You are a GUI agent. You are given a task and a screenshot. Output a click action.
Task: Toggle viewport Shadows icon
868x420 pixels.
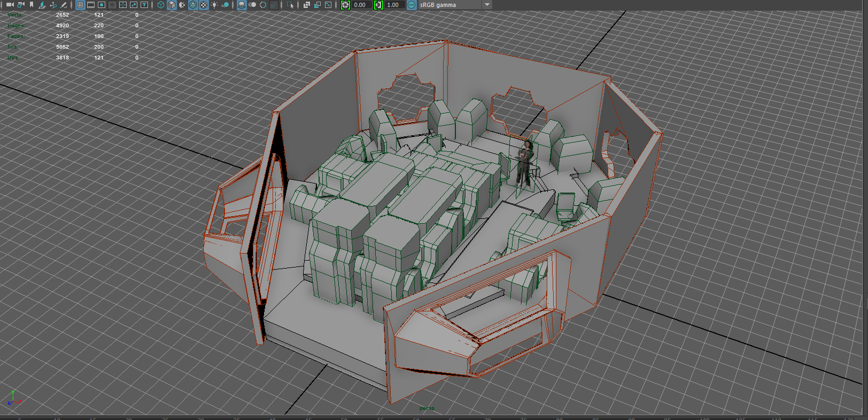click(226, 5)
